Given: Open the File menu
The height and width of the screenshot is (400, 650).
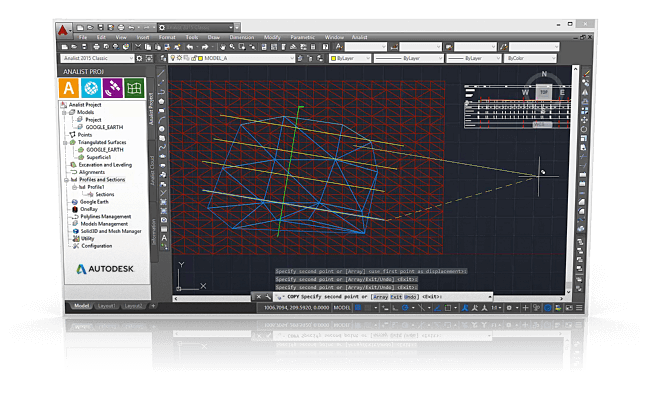Looking at the screenshot, I should pyautogui.click(x=83, y=37).
